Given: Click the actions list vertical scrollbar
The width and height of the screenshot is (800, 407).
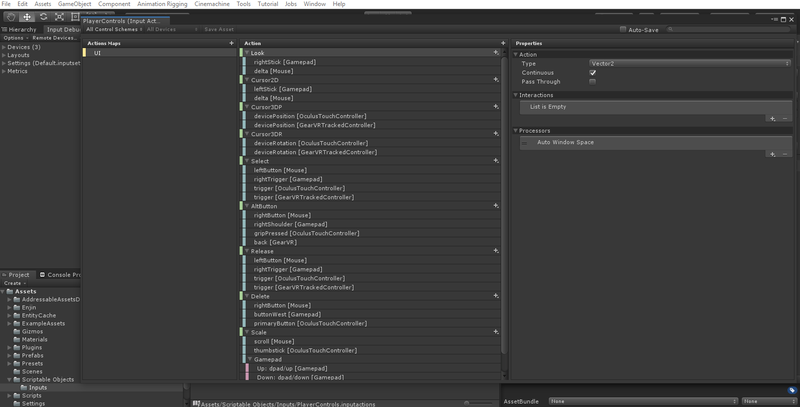Looking at the screenshot, I should [504, 206].
